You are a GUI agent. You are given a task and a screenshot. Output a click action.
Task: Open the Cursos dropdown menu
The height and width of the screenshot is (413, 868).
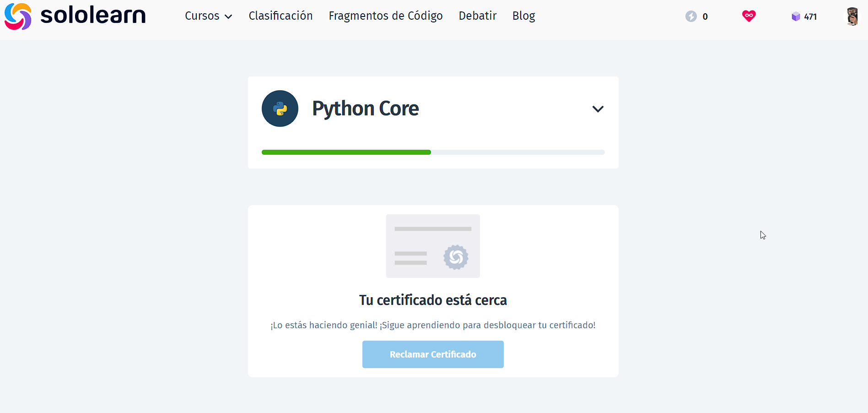pyautogui.click(x=208, y=16)
